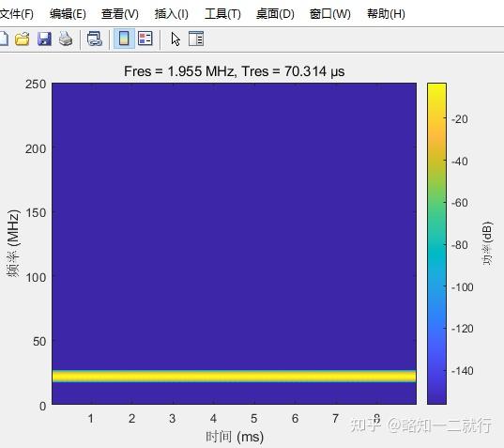Viewport: 504px width, 448px height.
Task: Open the 插入(I) menu
Action: pyautogui.click(x=172, y=14)
